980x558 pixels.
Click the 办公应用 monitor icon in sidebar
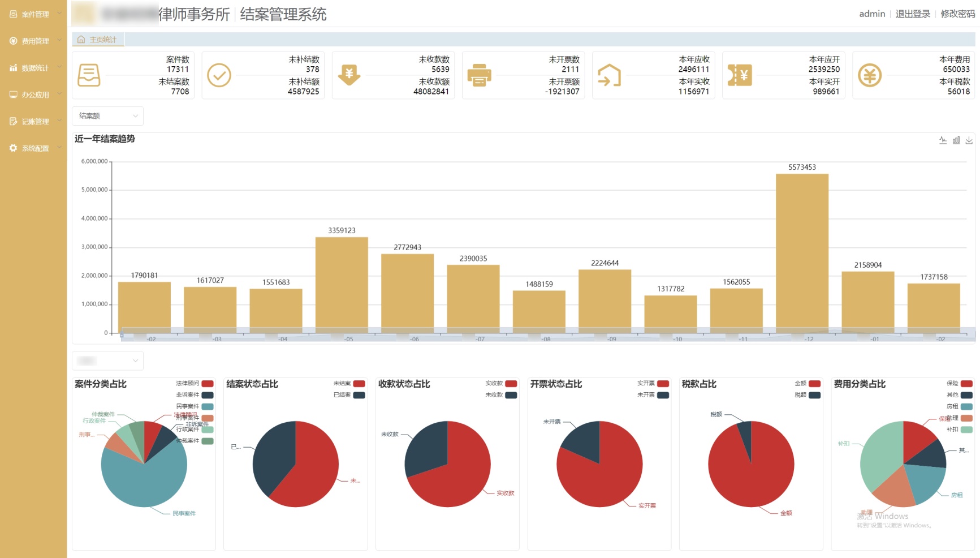pyautogui.click(x=13, y=95)
